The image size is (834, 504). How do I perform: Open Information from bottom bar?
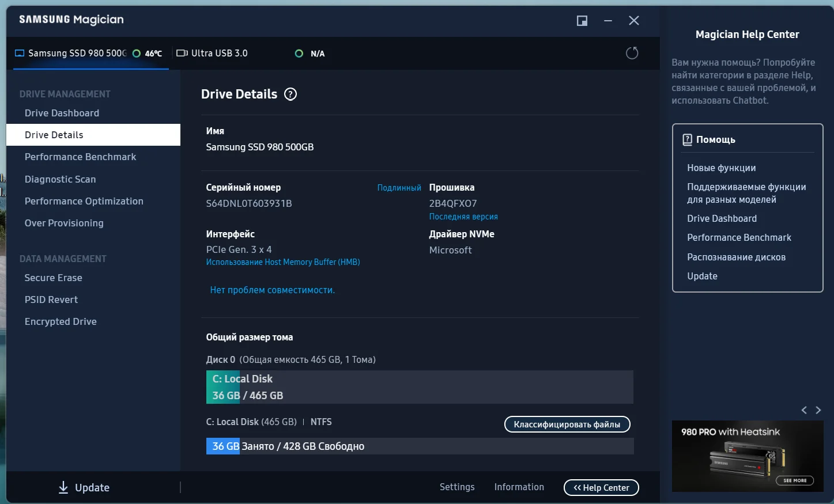click(x=519, y=487)
